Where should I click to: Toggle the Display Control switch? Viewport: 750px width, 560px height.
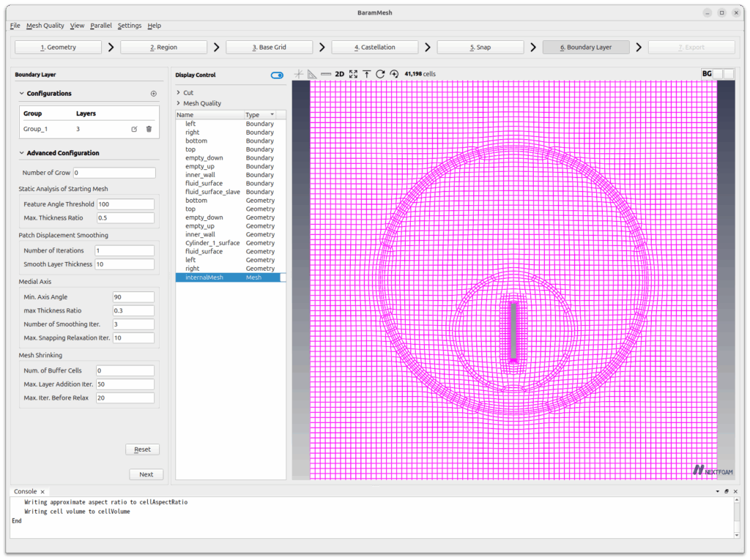[277, 75]
